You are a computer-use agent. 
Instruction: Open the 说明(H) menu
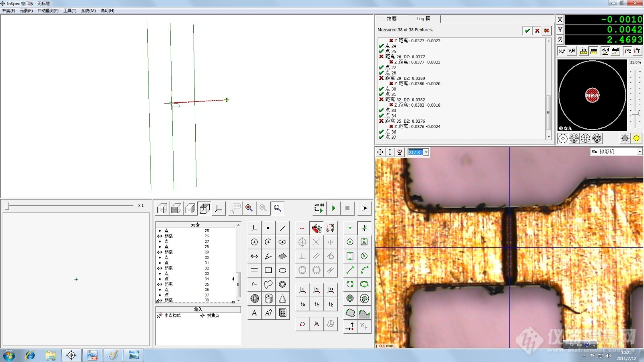tap(107, 11)
